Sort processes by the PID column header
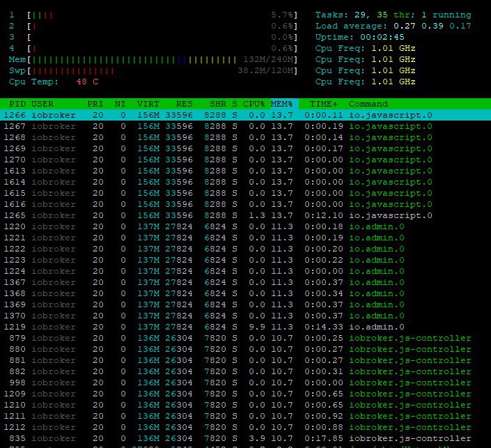The width and height of the screenshot is (491, 448). click(17, 104)
